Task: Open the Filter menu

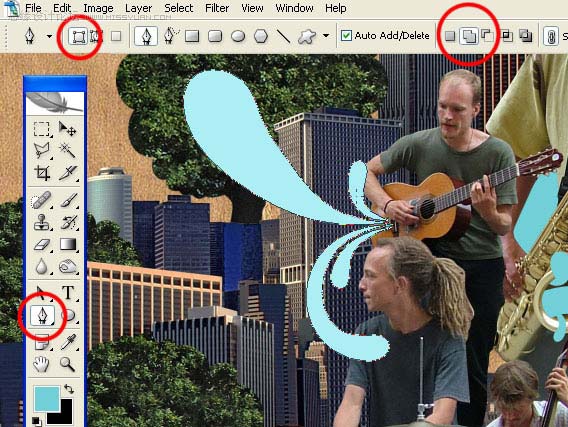Action: pos(217,8)
